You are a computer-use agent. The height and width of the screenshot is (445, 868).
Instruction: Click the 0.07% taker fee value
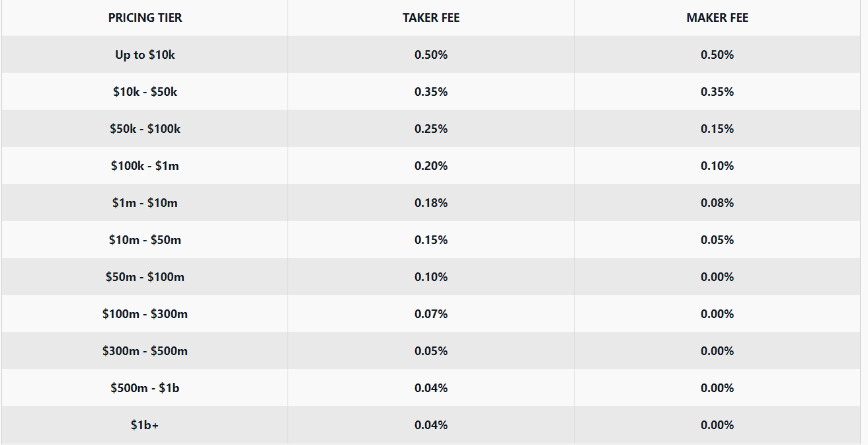click(x=431, y=314)
